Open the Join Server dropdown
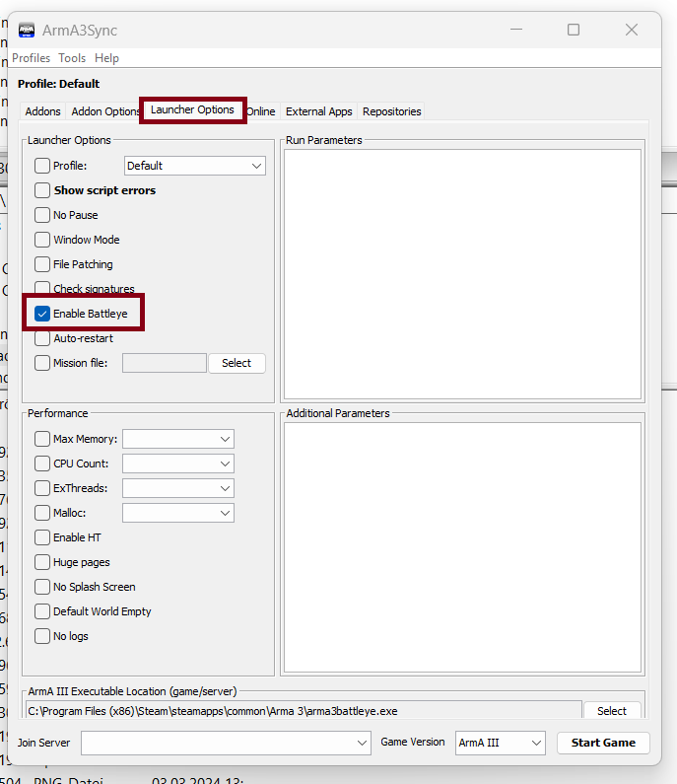 pos(226,743)
